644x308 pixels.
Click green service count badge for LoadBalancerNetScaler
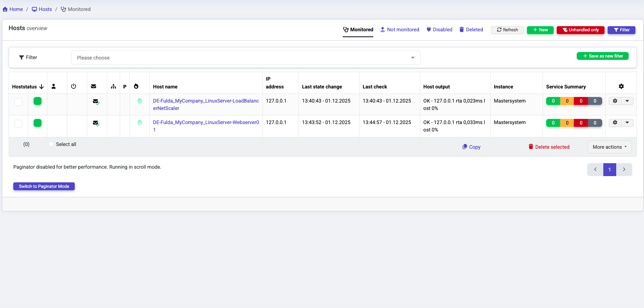pyautogui.click(x=553, y=101)
